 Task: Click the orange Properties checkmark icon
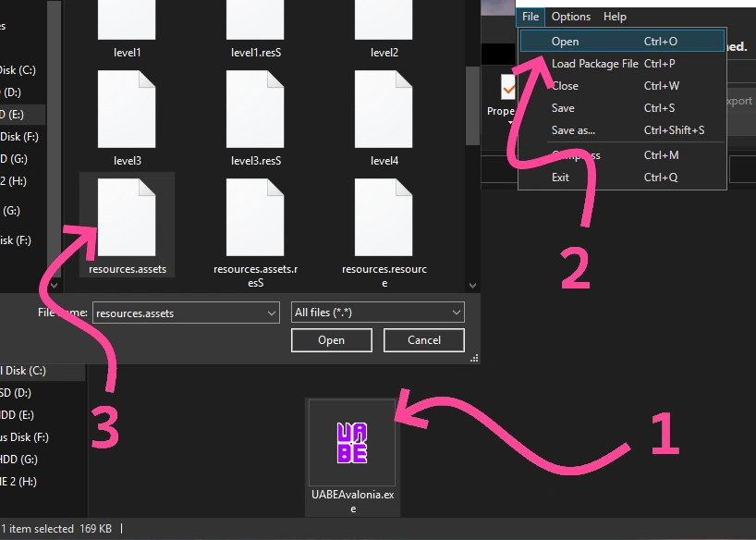pos(506,87)
